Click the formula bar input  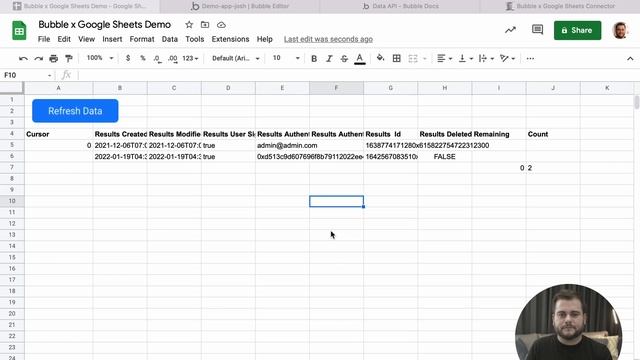coord(355,75)
